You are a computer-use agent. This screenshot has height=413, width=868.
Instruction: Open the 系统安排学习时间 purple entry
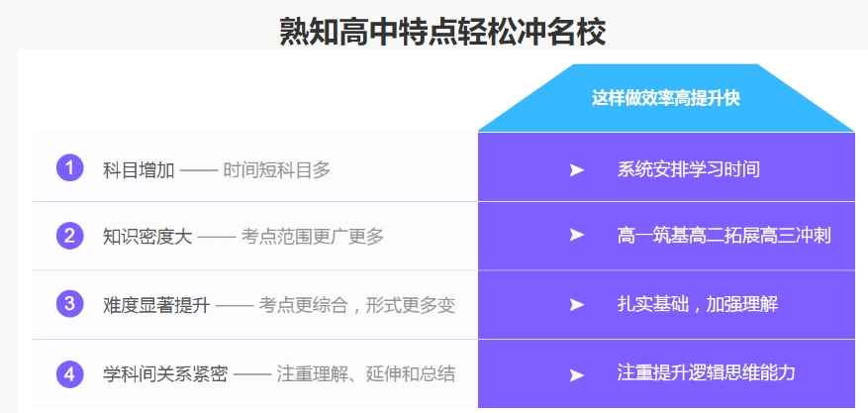click(688, 169)
